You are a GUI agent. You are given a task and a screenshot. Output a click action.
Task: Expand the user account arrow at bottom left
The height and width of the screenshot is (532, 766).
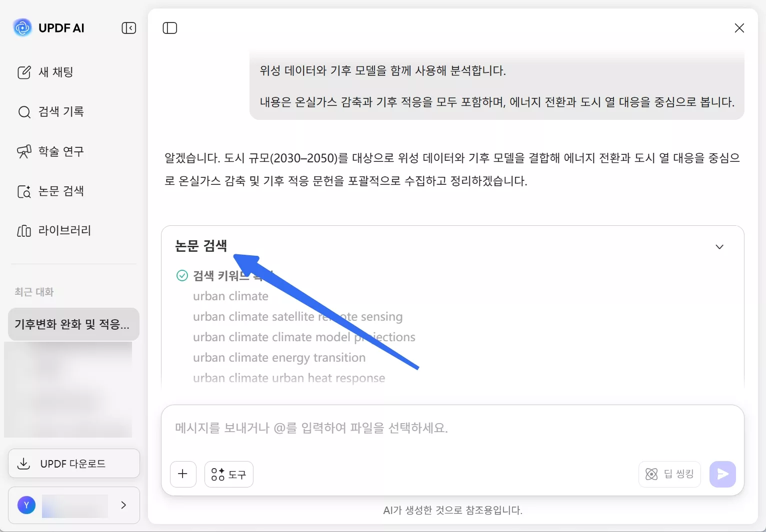(x=123, y=506)
